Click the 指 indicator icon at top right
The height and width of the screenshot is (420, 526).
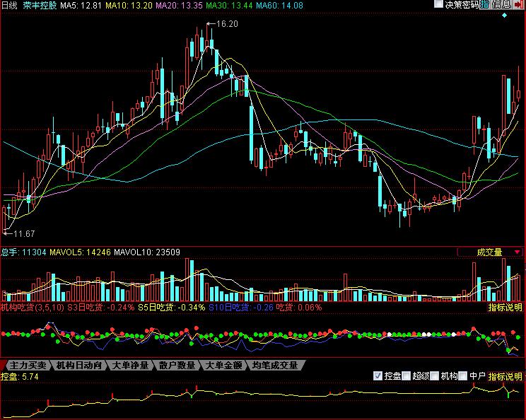point(485,5)
